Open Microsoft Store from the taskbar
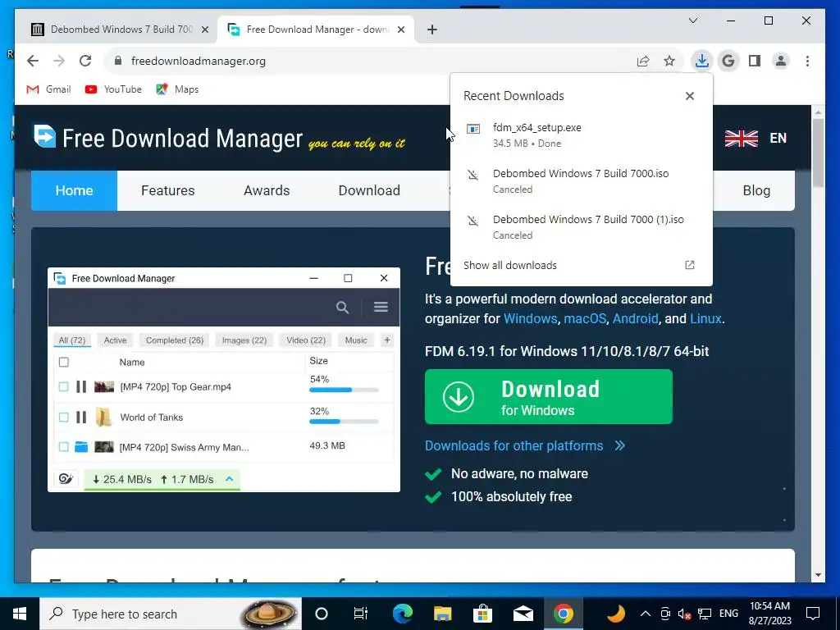 tap(482, 614)
